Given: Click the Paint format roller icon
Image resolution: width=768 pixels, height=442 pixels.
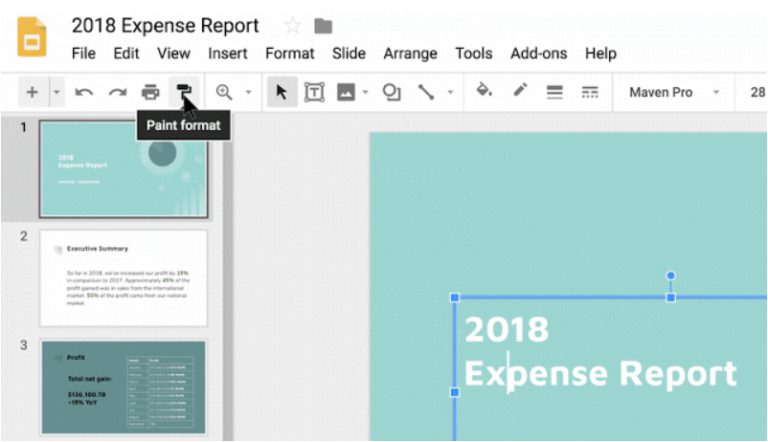Looking at the screenshot, I should pos(185,92).
